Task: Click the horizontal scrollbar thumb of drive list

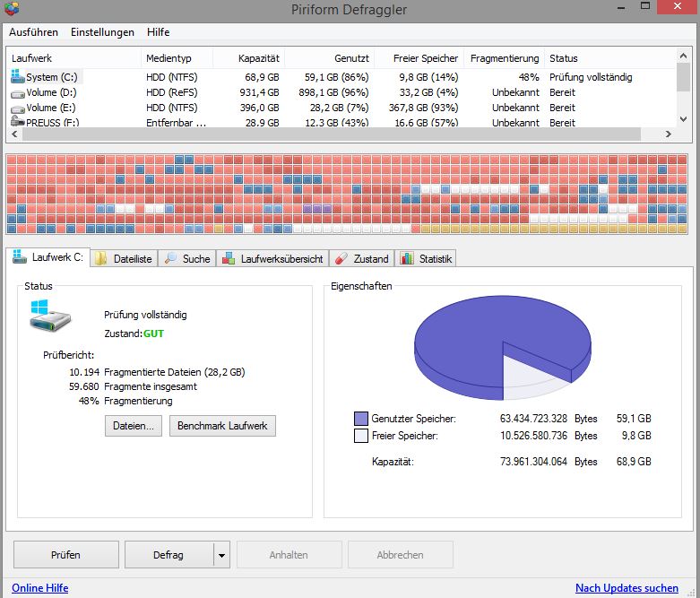Action: 332,134
